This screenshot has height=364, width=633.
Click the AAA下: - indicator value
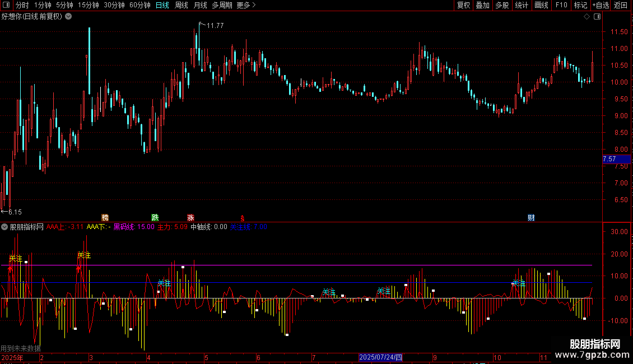pyautogui.click(x=99, y=227)
